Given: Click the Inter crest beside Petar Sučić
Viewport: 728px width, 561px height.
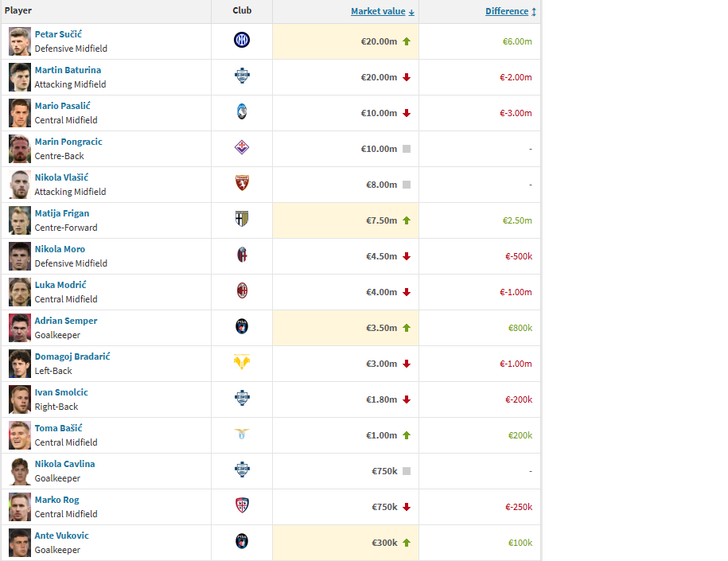Looking at the screenshot, I should click(242, 41).
